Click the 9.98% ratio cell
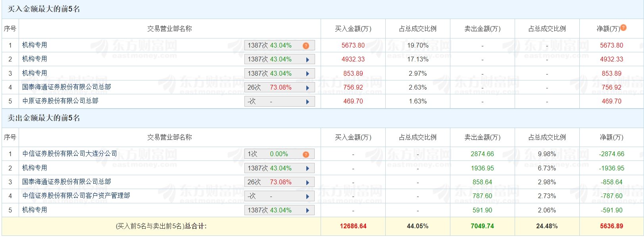This screenshot has height=237, width=644. (x=547, y=154)
